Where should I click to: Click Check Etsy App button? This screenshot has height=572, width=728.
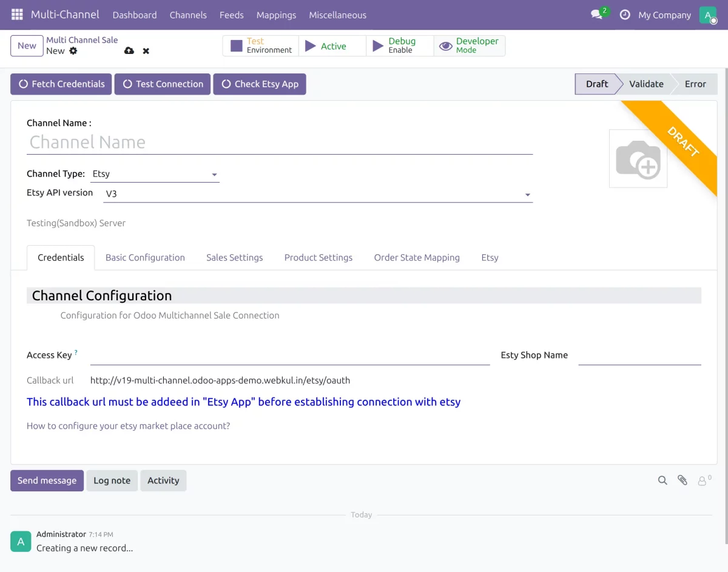[x=260, y=84]
